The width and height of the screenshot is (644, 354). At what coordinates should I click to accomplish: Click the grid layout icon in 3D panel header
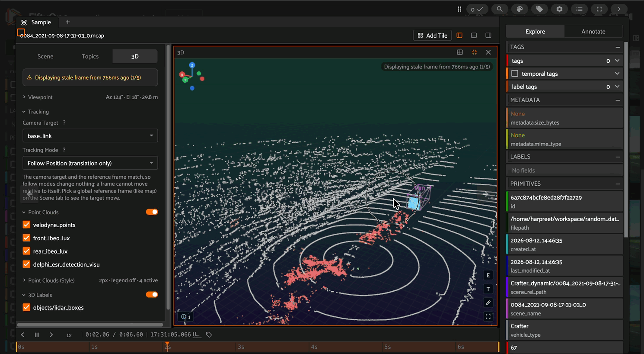click(460, 52)
